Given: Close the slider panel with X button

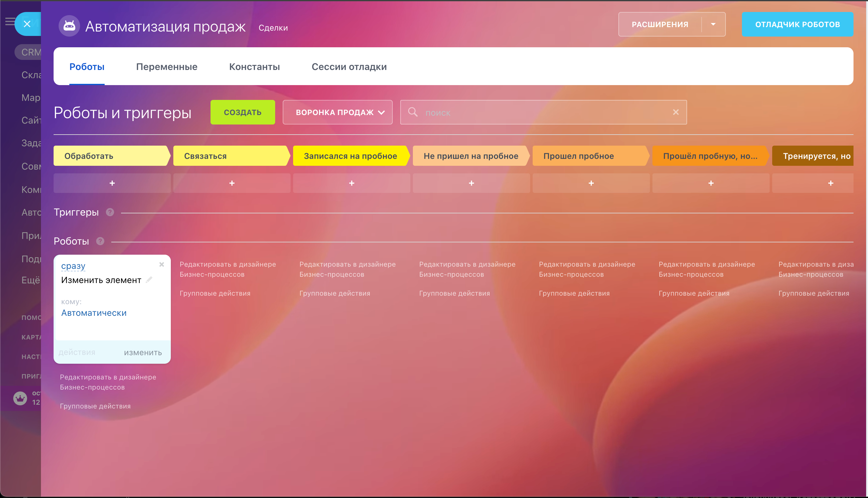Looking at the screenshot, I should click(x=27, y=24).
